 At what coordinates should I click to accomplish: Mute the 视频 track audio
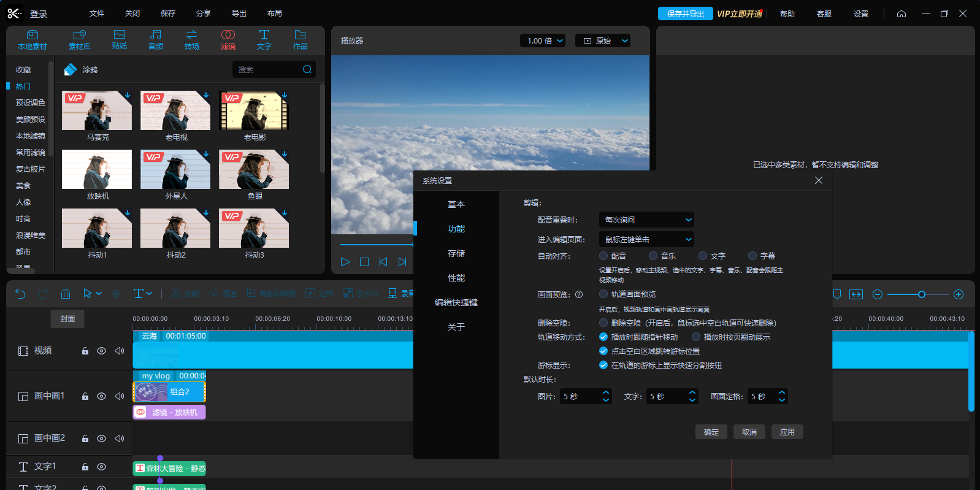tap(120, 351)
